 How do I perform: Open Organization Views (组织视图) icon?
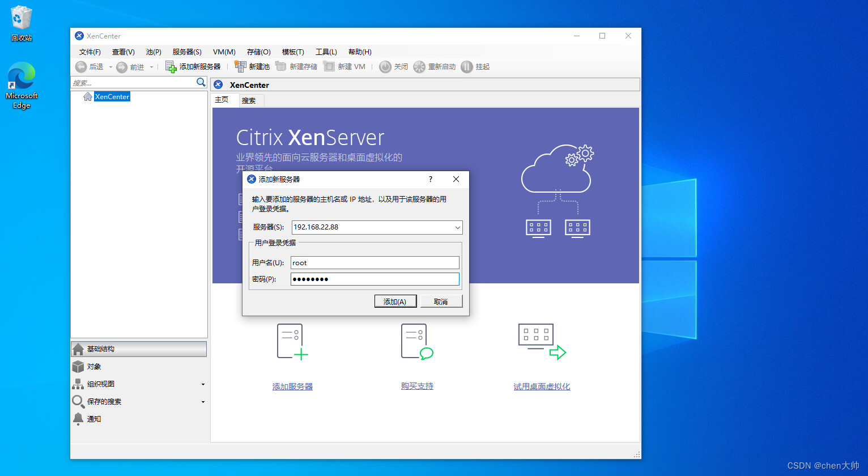[x=78, y=384]
